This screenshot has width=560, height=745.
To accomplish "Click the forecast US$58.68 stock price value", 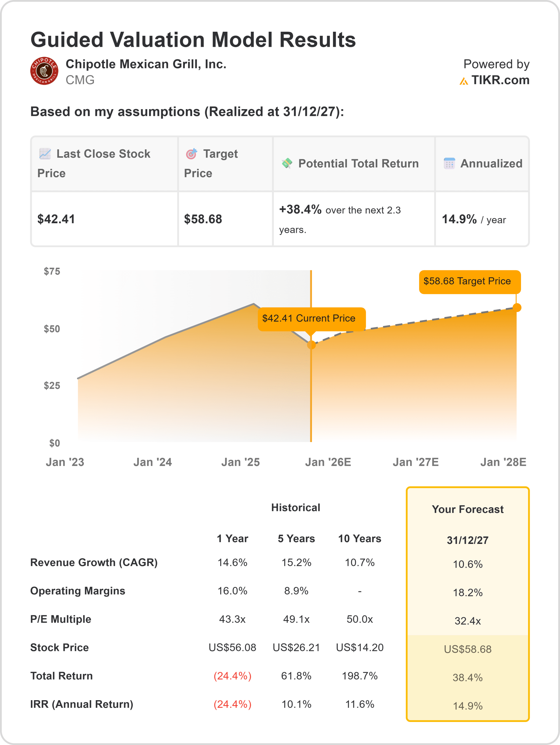I will (x=467, y=649).
